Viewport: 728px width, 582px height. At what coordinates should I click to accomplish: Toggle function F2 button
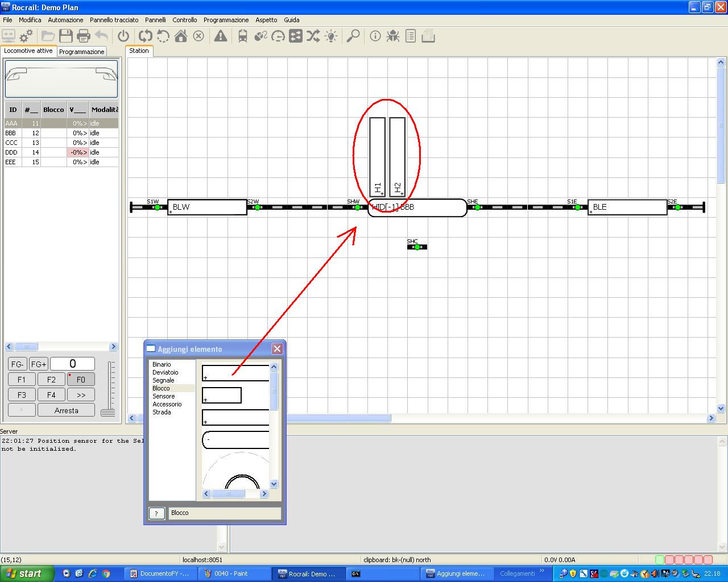pos(51,380)
